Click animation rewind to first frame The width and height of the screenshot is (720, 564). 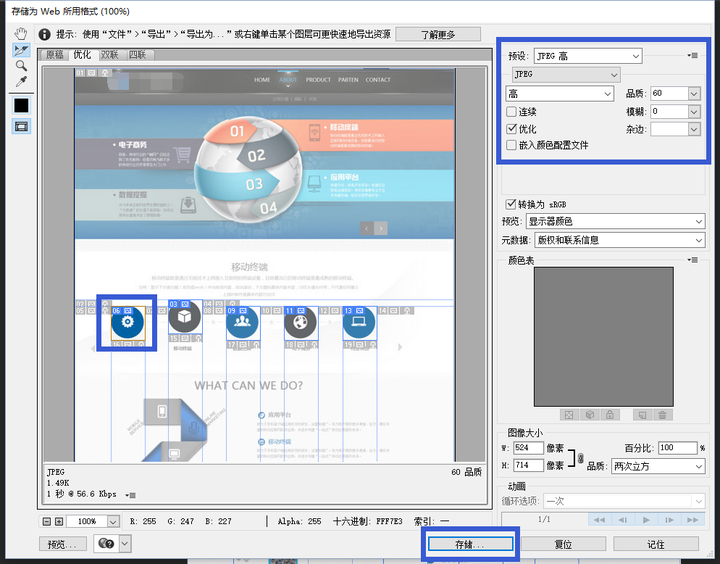[x=599, y=520]
